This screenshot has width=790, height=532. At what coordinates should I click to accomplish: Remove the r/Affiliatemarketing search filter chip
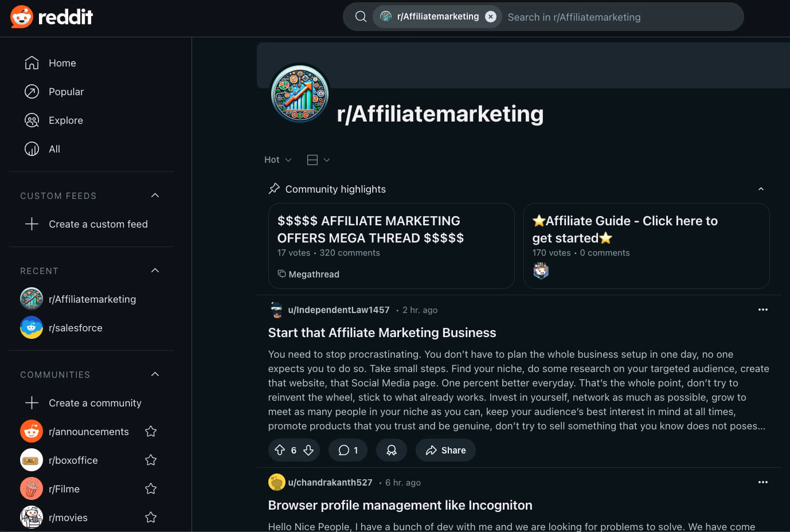[491, 17]
